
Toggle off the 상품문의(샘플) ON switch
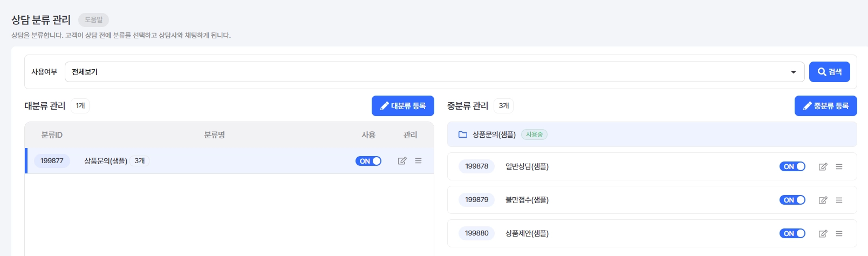tap(368, 161)
